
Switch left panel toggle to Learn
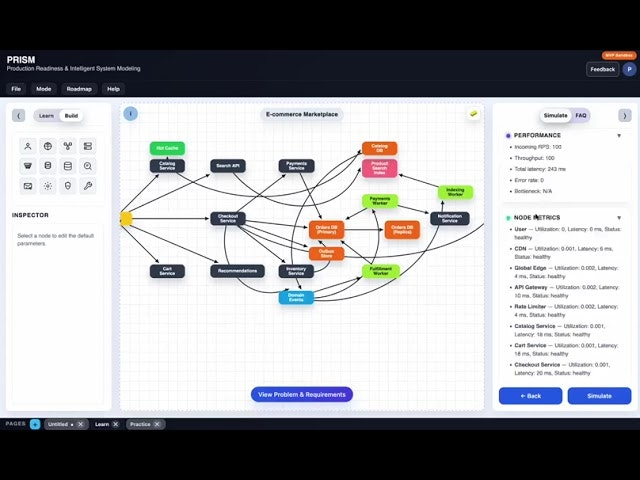(x=46, y=116)
